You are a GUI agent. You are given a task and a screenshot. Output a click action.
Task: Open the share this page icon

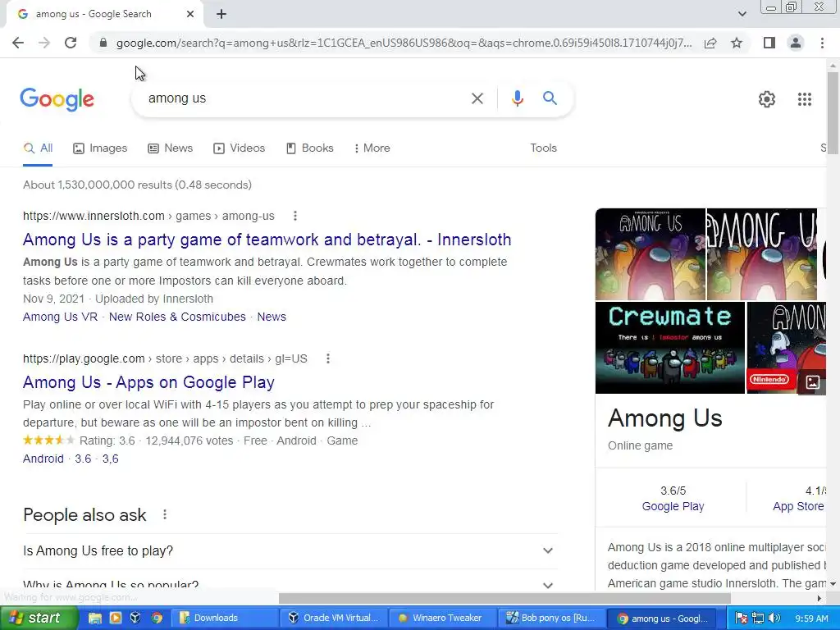[x=710, y=43]
